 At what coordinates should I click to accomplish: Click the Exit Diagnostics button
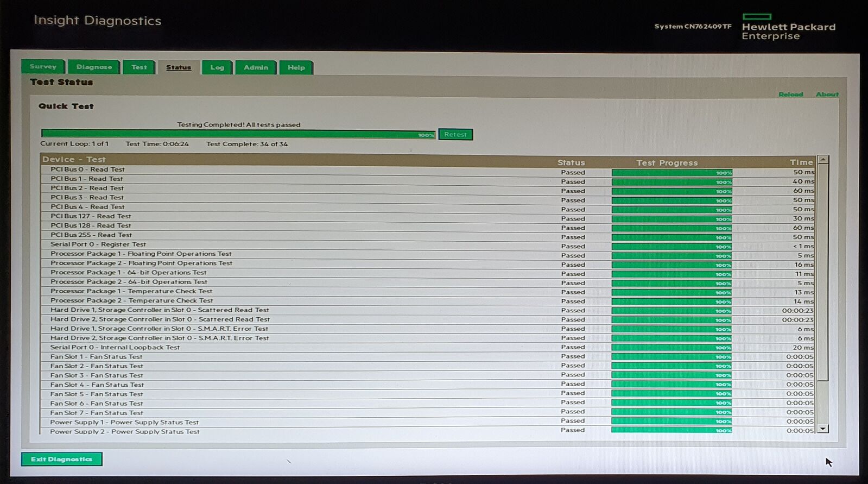tap(61, 459)
